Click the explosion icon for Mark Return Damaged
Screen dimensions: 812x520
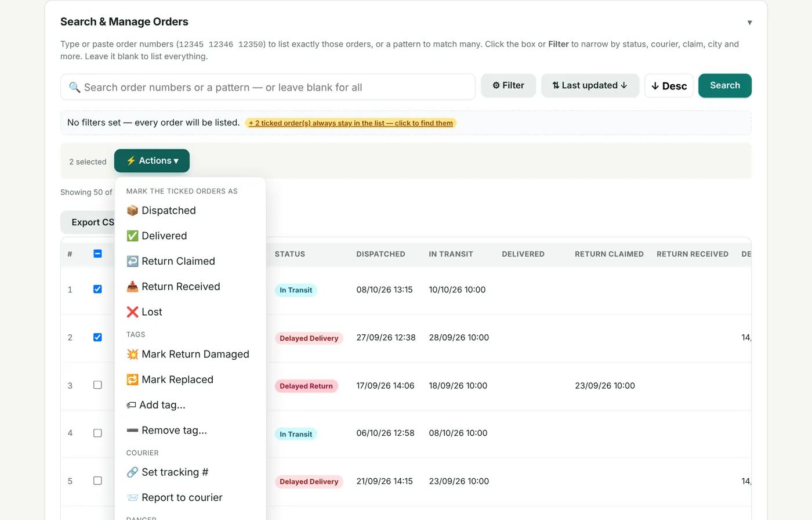132,354
